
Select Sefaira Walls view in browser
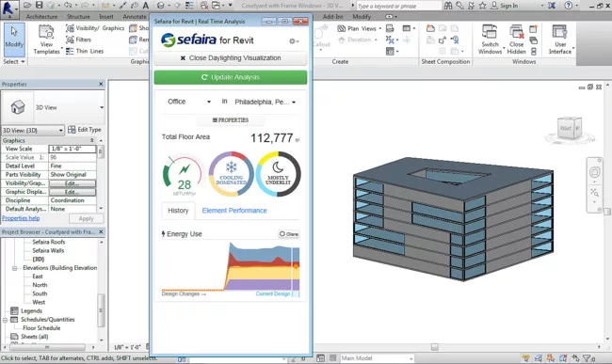point(48,250)
